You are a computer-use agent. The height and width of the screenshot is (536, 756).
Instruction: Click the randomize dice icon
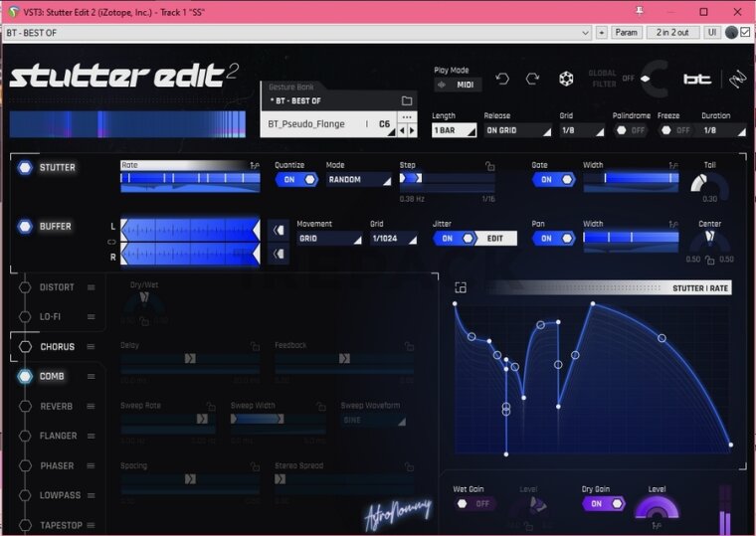(x=565, y=80)
